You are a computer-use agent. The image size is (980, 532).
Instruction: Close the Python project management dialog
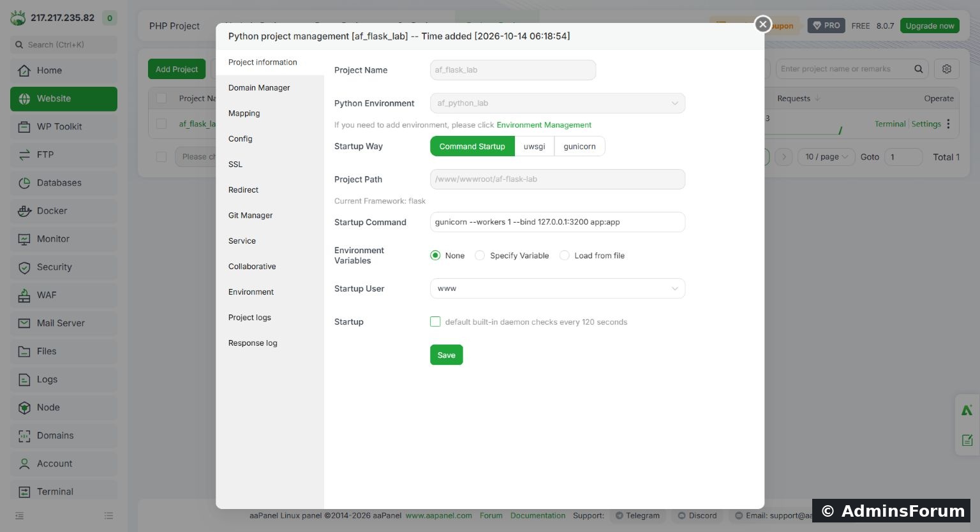click(762, 24)
